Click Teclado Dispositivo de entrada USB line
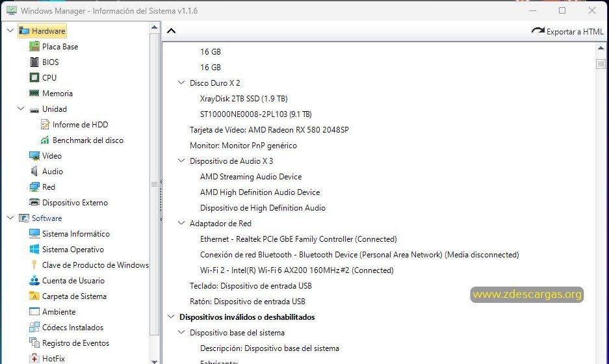 point(250,286)
